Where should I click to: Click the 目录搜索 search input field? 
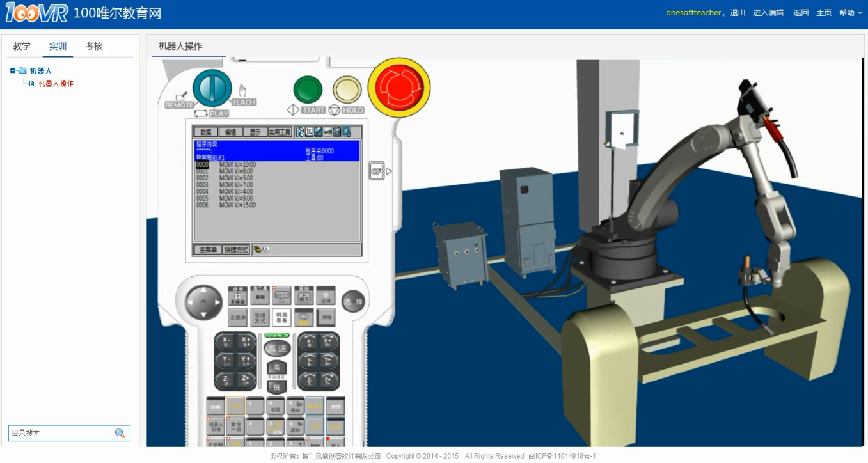pyautogui.click(x=61, y=433)
